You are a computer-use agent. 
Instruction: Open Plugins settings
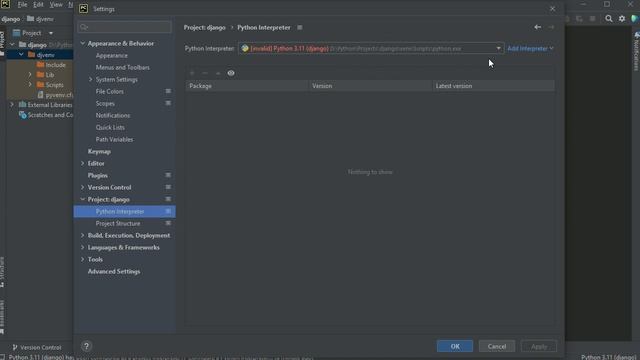(98, 175)
